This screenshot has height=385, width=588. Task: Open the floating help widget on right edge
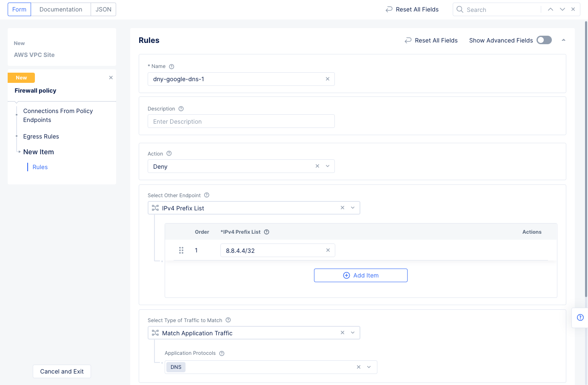pos(580,318)
